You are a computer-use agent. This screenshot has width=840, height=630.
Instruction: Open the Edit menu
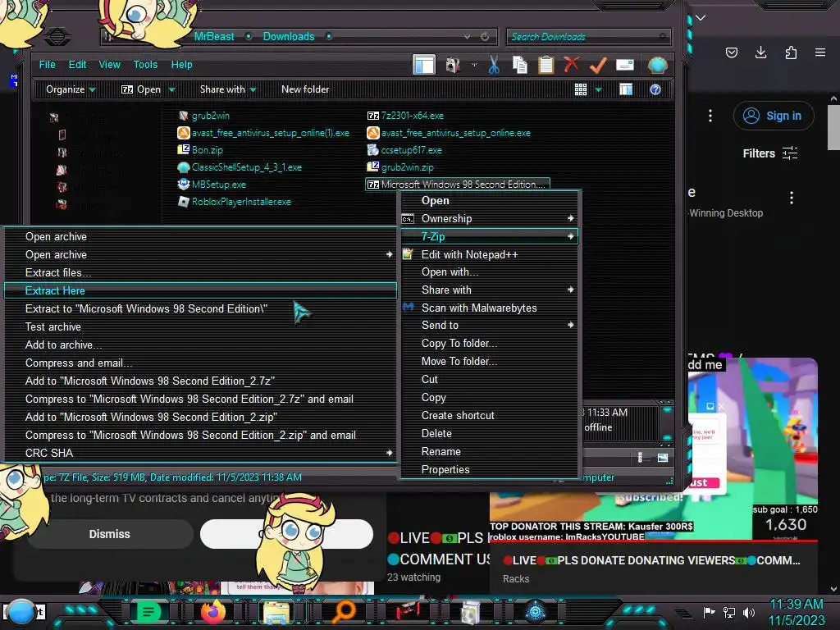tap(77, 65)
